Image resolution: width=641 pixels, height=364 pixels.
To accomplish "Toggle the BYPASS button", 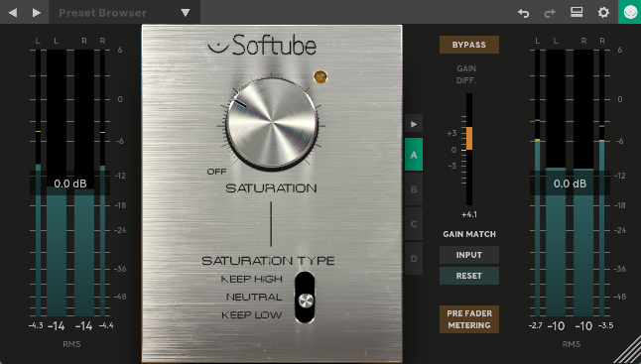I will (469, 45).
